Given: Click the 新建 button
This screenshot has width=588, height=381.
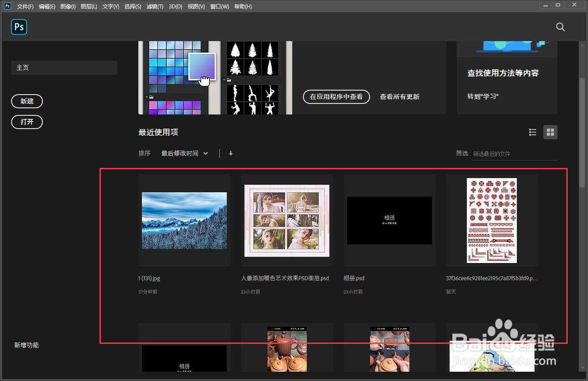Looking at the screenshot, I should [x=27, y=101].
